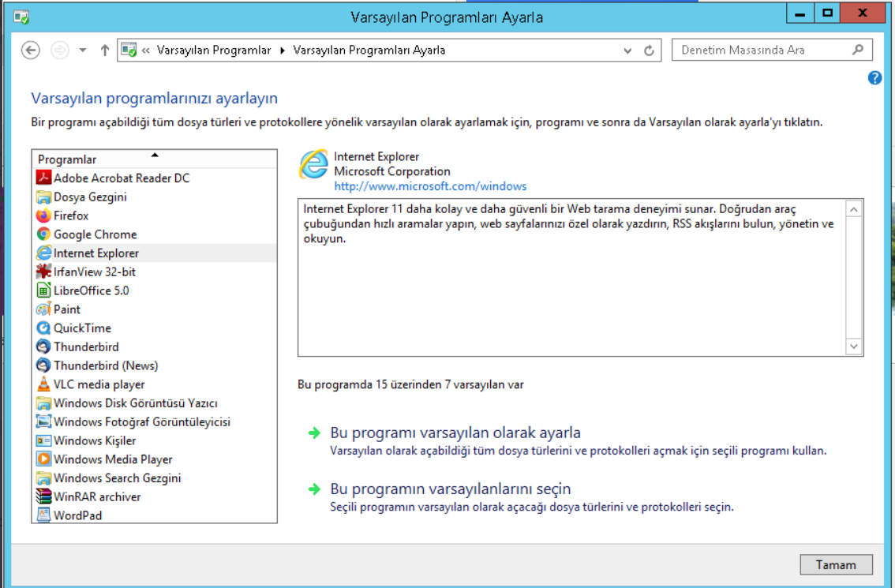
Task: Click the Varsayılan Programları Ayarla breadcrumb
Action: 369,51
